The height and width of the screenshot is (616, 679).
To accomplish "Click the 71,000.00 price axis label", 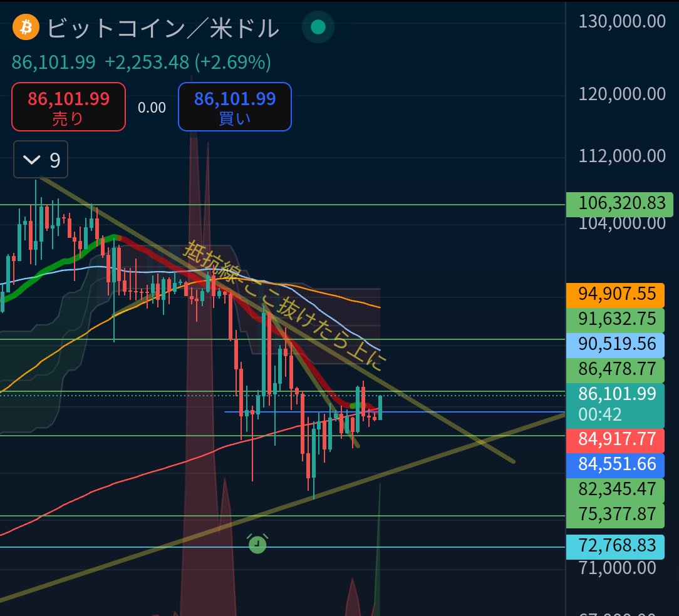I will [617, 568].
